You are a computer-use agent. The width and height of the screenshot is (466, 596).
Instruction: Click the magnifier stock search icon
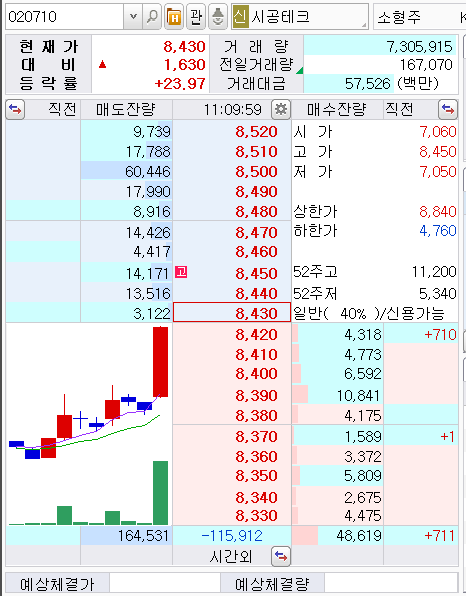click(x=152, y=17)
